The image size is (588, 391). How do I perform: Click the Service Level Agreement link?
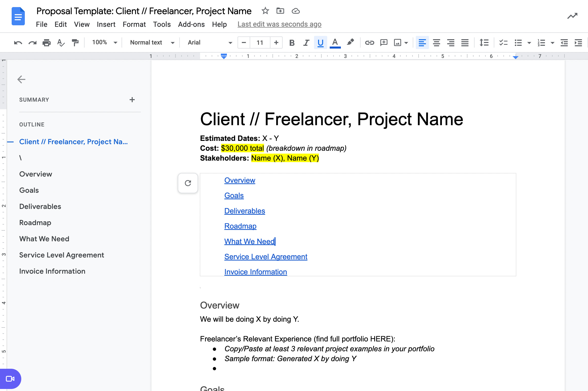266,256
